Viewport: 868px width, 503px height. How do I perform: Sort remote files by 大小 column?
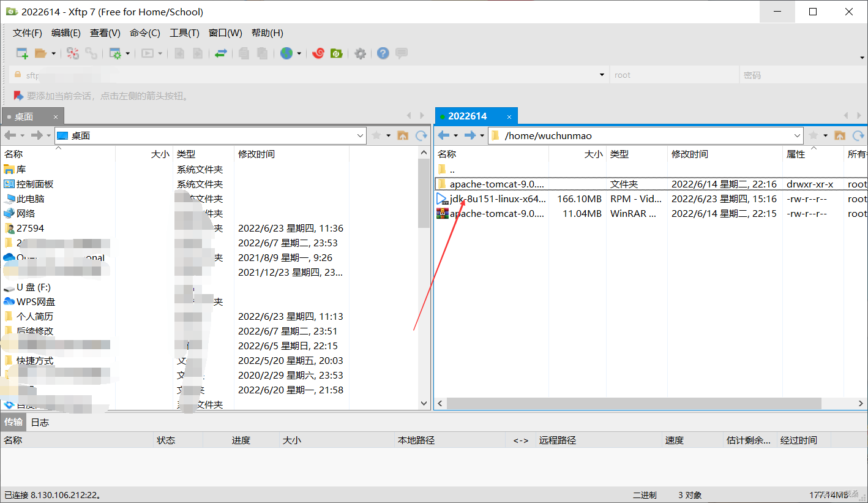(x=578, y=154)
